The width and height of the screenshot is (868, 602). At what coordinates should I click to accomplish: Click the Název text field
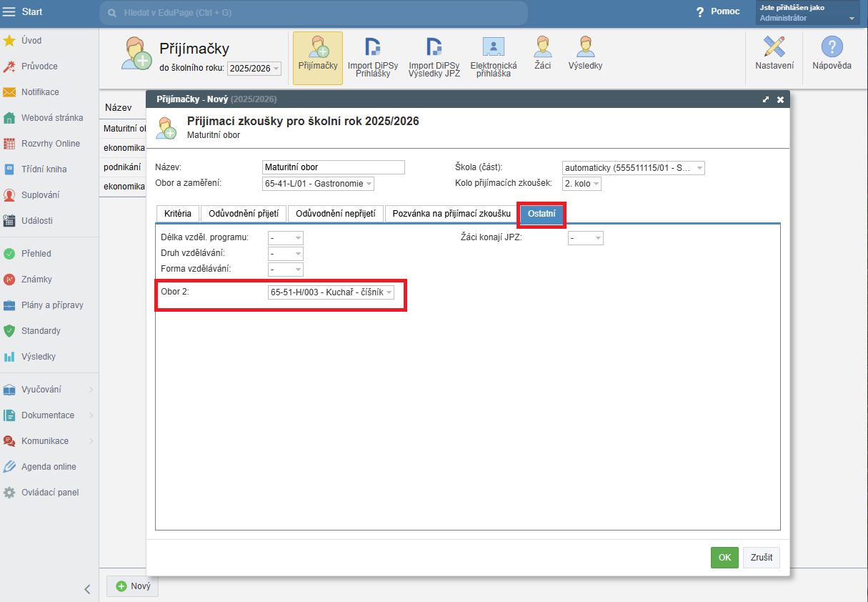333,167
